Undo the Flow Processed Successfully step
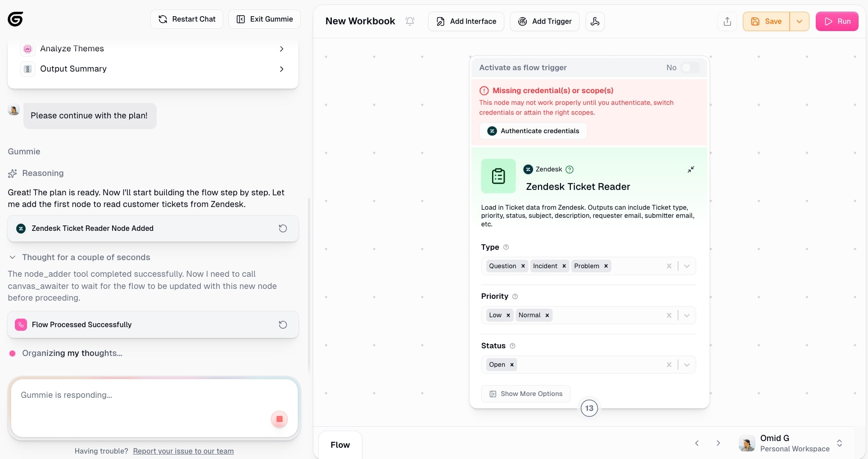The width and height of the screenshot is (868, 459). coord(283,325)
